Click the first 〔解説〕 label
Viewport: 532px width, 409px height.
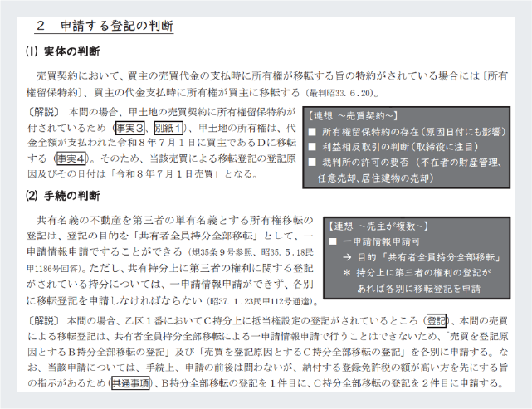point(44,112)
